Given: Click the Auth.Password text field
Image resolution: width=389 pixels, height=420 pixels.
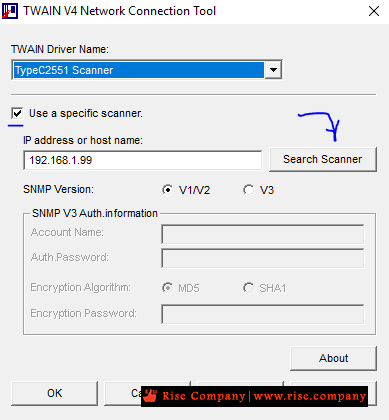Looking at the screenshot, I should (x=263, y=258).
